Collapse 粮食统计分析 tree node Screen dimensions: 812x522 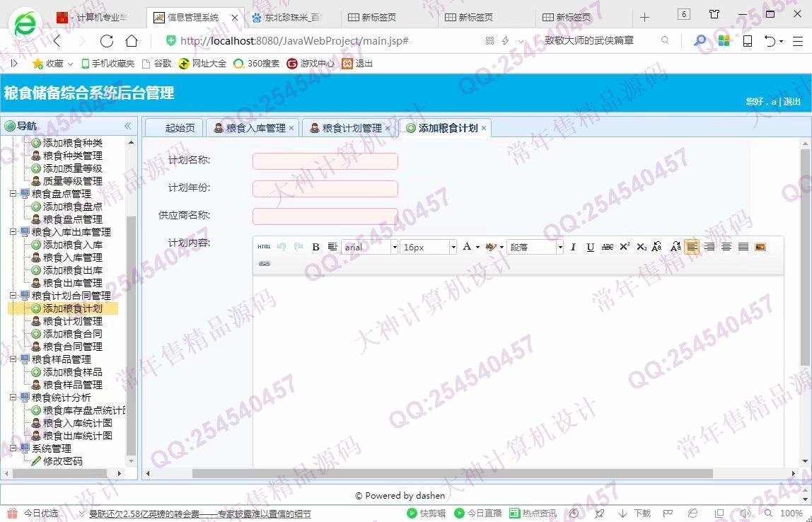click(13, 398)
